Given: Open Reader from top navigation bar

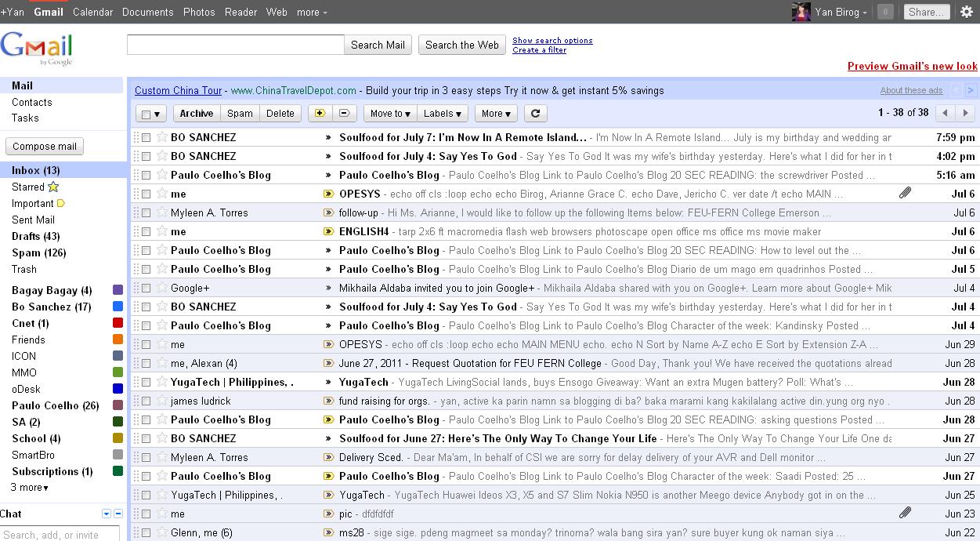Looking at the screenshot, I should tap(240, 12).
